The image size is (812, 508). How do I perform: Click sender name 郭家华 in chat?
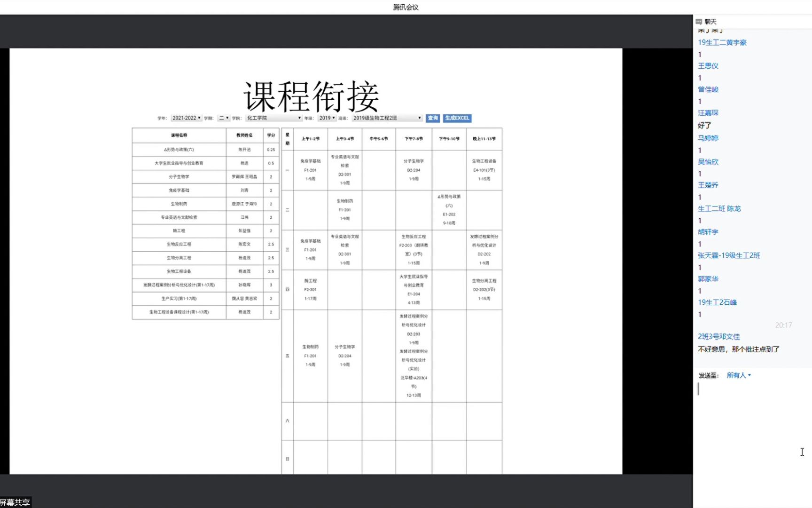point(708,279)
